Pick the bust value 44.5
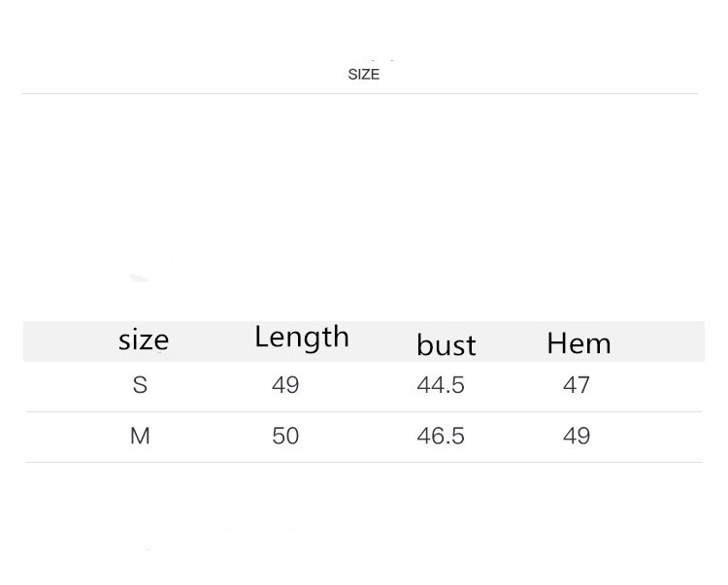 point(441,385)
